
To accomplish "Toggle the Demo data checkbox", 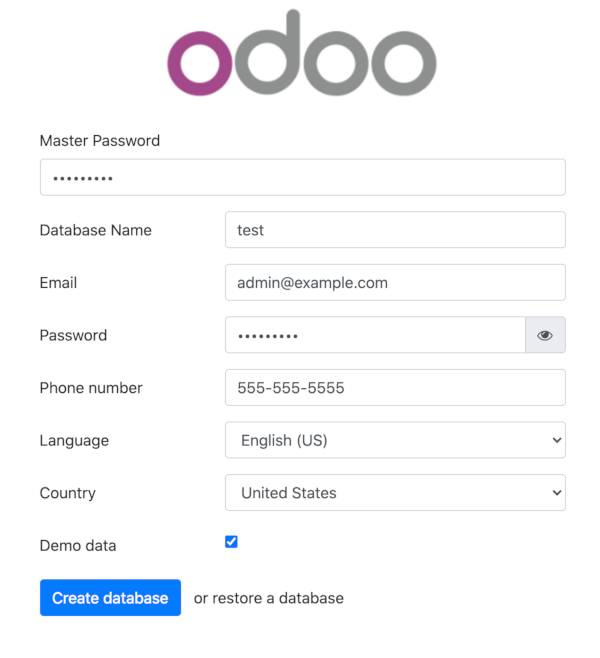I will click(x=231, y=542).
